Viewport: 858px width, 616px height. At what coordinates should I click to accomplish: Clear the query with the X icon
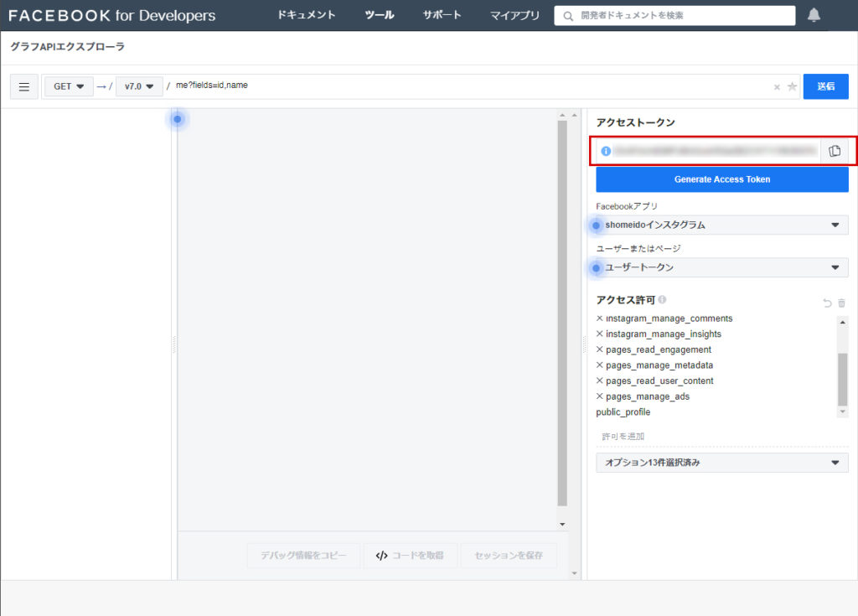point(777,87)
